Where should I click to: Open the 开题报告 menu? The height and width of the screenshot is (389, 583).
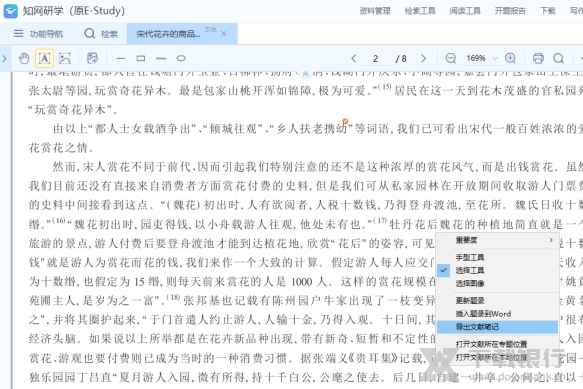tap(510, 11)
